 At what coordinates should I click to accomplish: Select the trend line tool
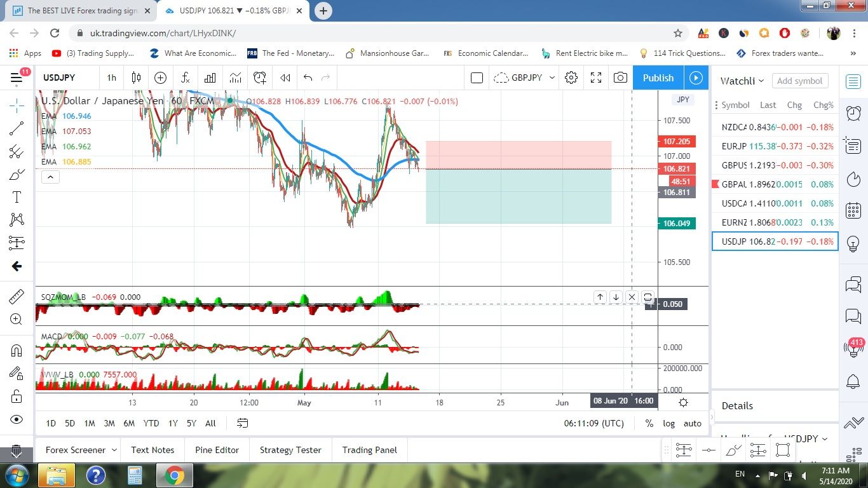tap(17, 128)
